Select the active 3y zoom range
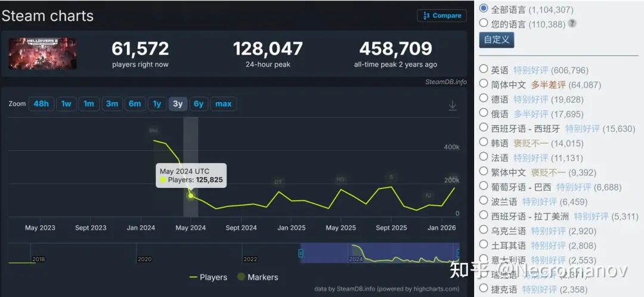644x297 pixels. click(178, 104)
